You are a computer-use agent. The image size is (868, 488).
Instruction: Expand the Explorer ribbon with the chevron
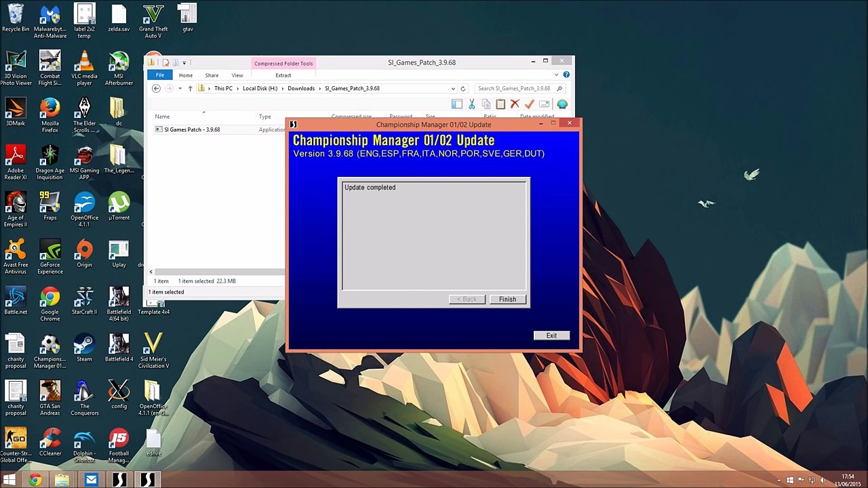click(x=557, y=75)
